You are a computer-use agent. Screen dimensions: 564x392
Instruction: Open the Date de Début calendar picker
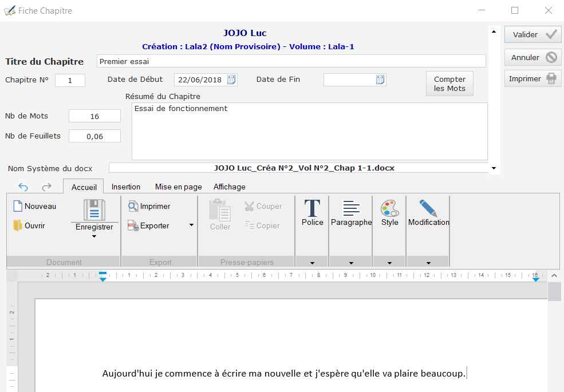[231, 80]
